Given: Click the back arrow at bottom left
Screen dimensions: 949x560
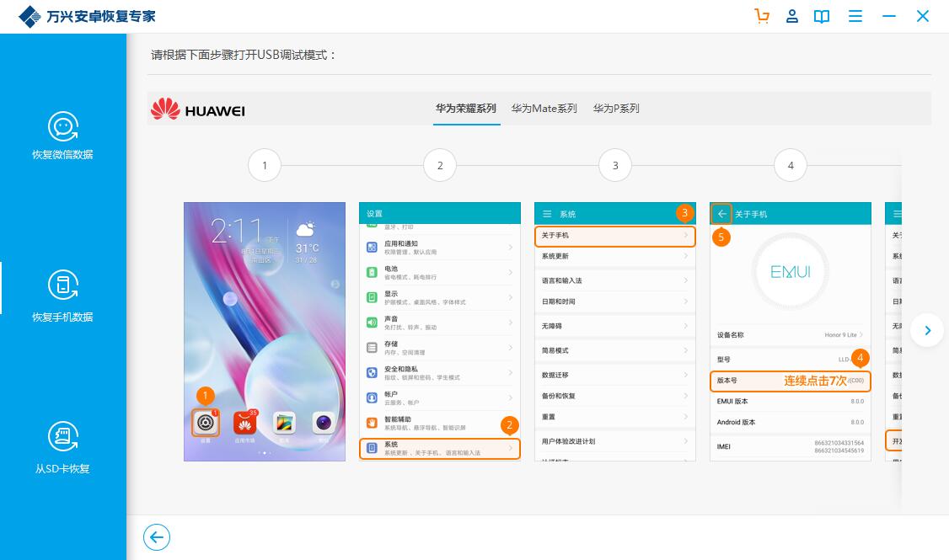Looking at the screenshot, I should (157, 537).
